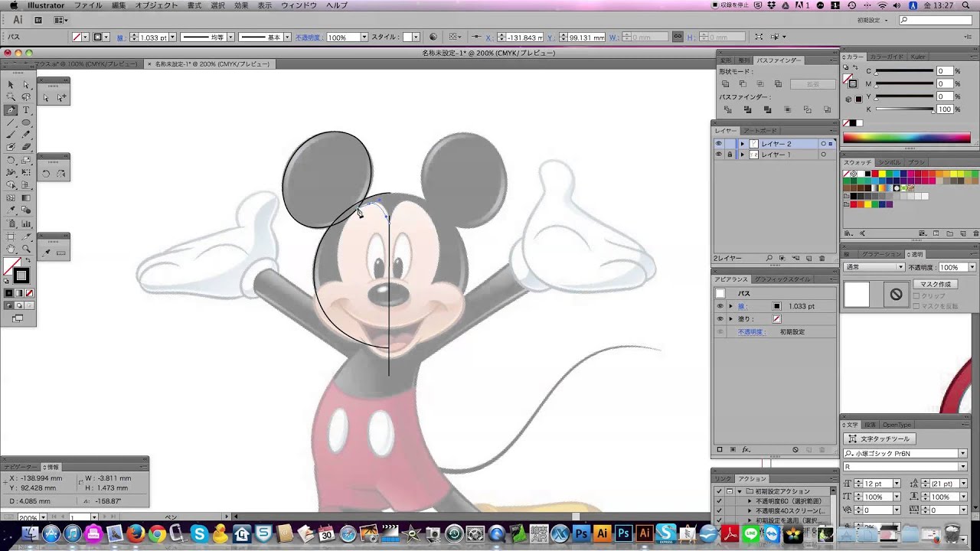Select the Selection (black arrow) tool
Screen dimensions: 980x551
pos(11,85)
